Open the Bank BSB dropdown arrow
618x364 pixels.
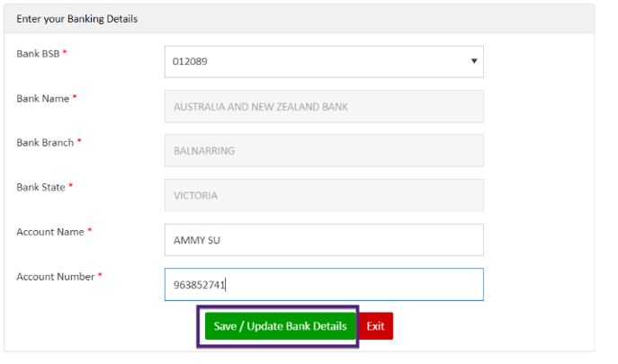[x=474, y=61]
